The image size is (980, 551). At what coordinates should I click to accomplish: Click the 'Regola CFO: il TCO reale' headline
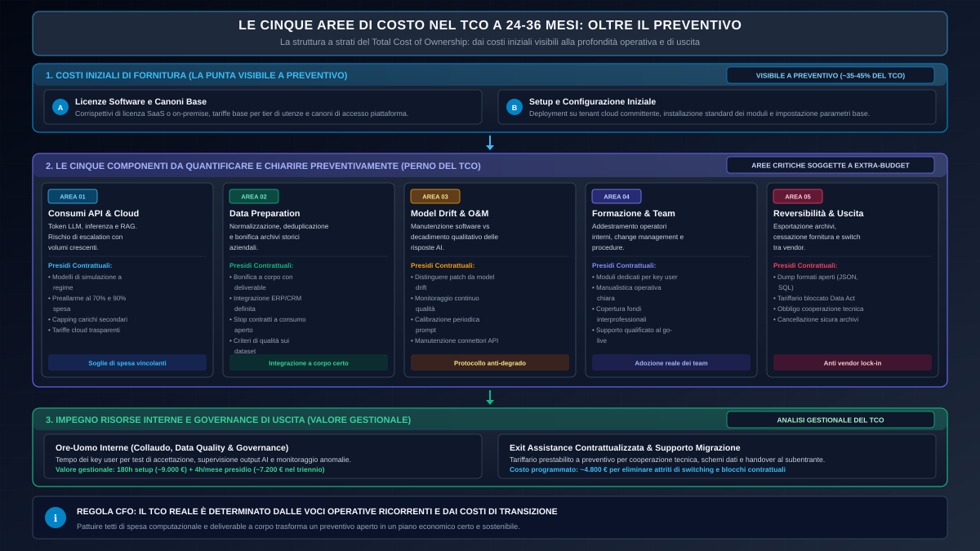point(317,511)
